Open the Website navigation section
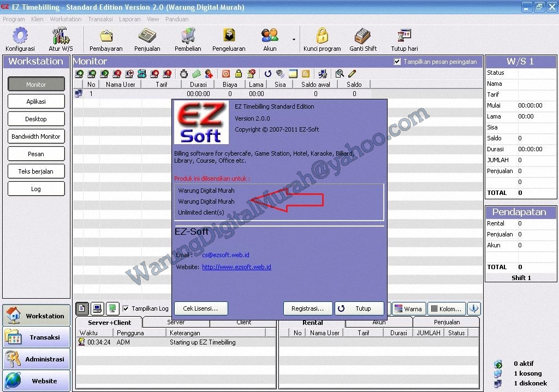 click(x=37, y=381)
